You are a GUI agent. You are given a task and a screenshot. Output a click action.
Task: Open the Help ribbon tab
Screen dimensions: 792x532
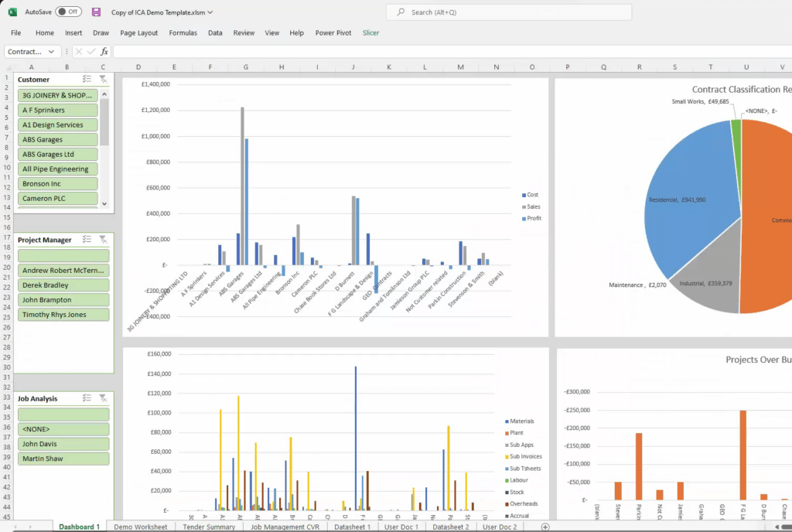(x=296, y=32)
